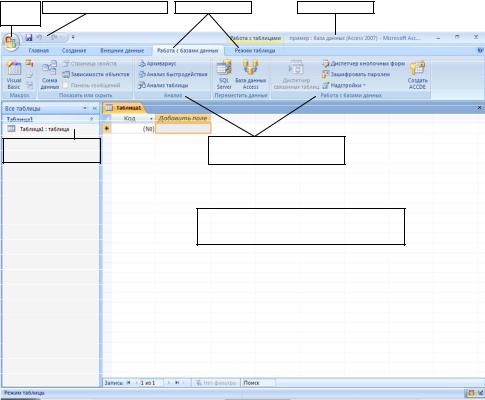Click Создать ACCDE
This screenshot has height=400, width=485.
pos(417,75)
